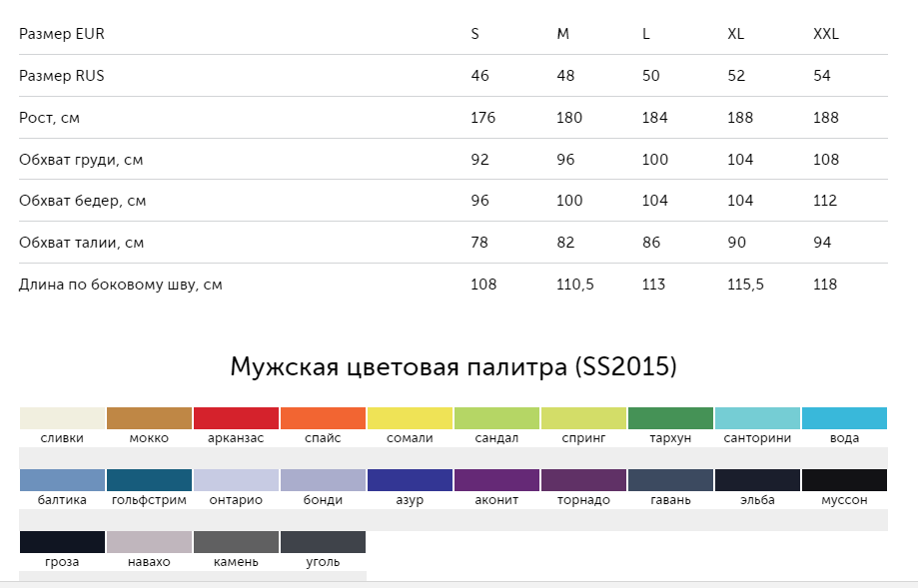Image resolution: width=918 pixels, height=588 pixels.
Task: Click the вода sky blue swatch
Action: 844,418
